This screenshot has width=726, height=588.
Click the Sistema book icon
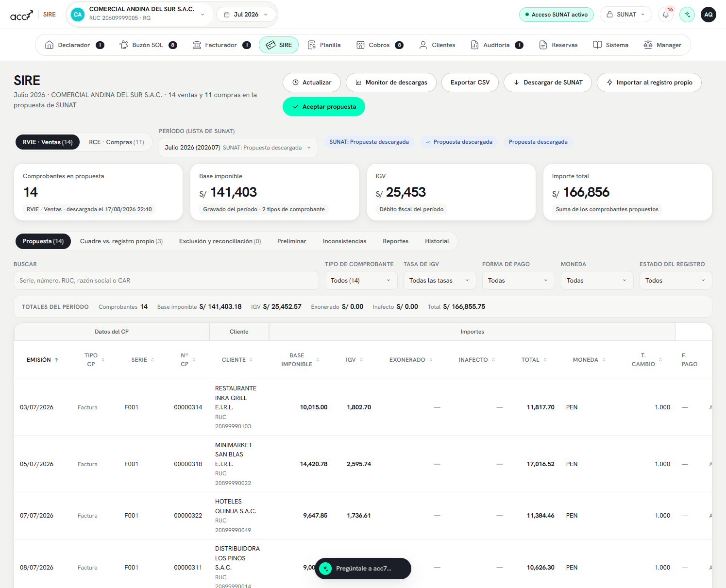[597, 45]
